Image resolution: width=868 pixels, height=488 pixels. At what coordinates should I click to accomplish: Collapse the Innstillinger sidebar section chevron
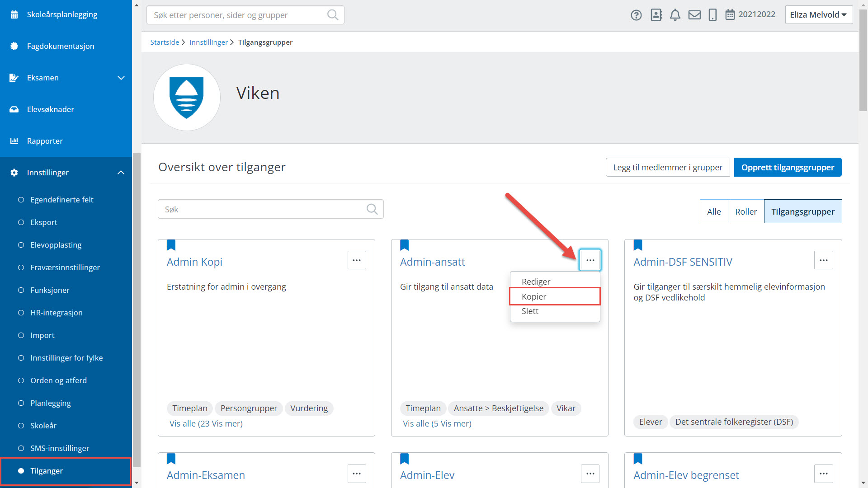pos(121,173)
